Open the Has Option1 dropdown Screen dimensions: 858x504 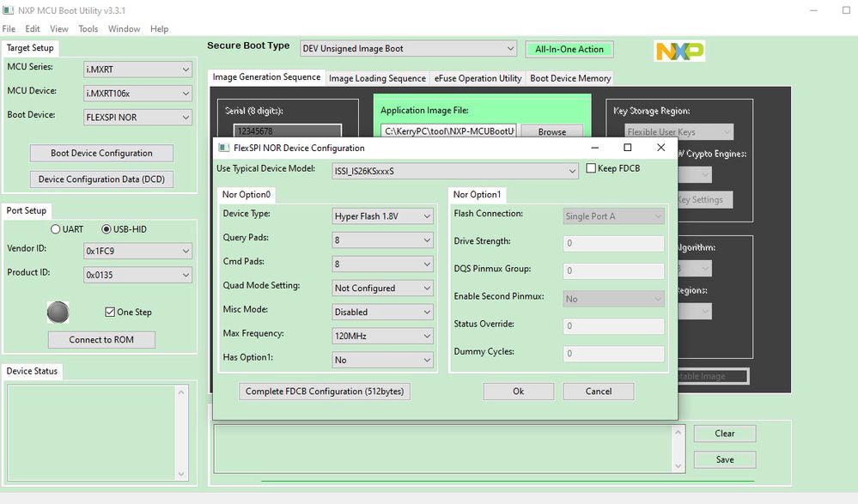[x=382, y=360]
